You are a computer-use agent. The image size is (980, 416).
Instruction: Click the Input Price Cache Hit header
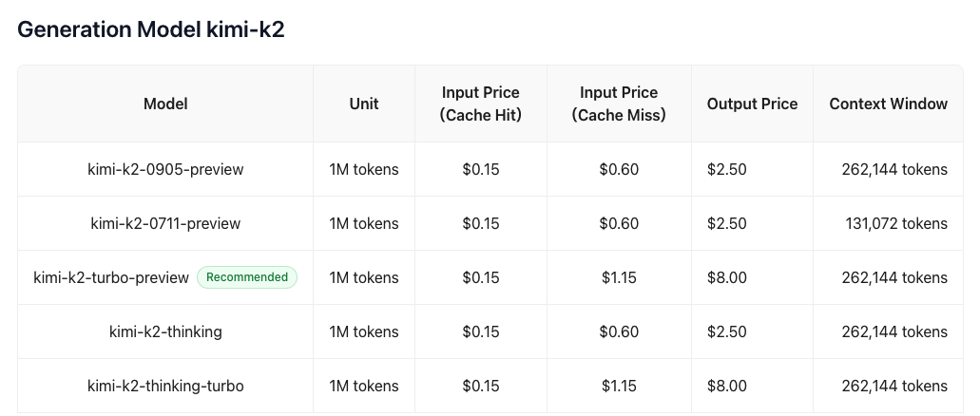click(481, 104)
